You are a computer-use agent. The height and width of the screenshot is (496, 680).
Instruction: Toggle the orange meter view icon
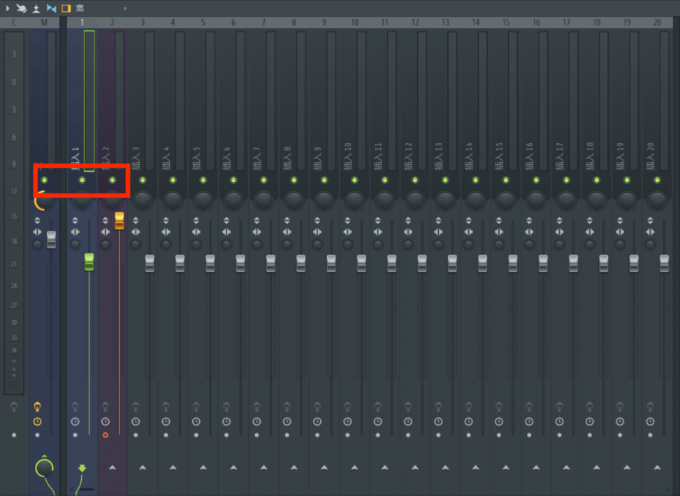(66, 8)
